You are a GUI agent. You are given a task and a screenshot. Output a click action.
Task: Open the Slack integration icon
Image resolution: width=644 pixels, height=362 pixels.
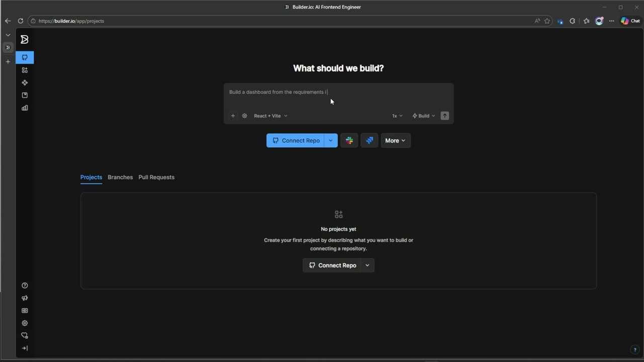point(349,140)
